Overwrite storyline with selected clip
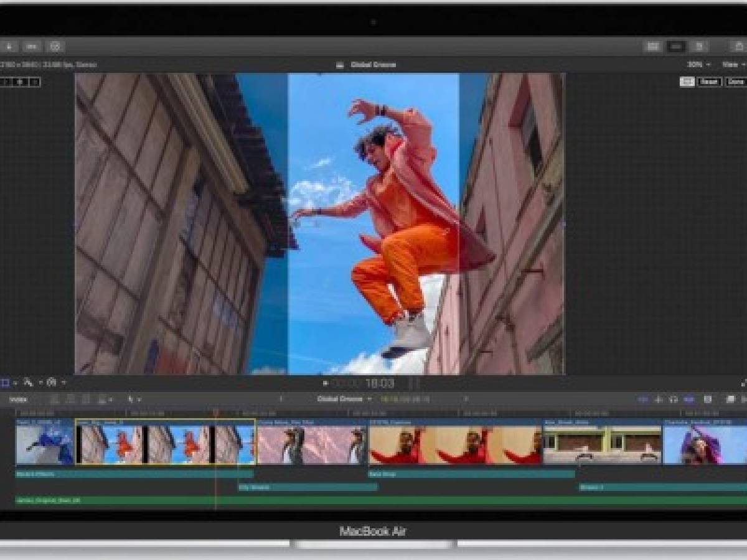 pyautogui.click(x=101, y=399)
